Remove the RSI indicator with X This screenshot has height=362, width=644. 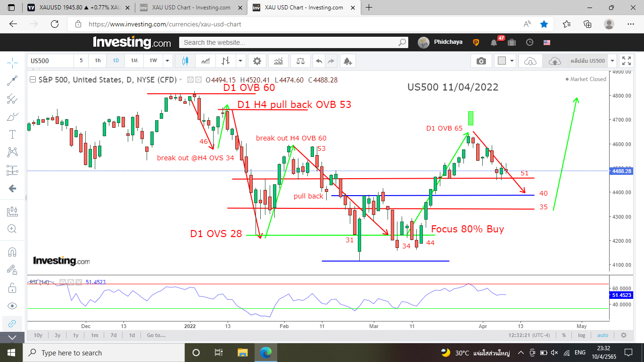[x=78, y=282]
